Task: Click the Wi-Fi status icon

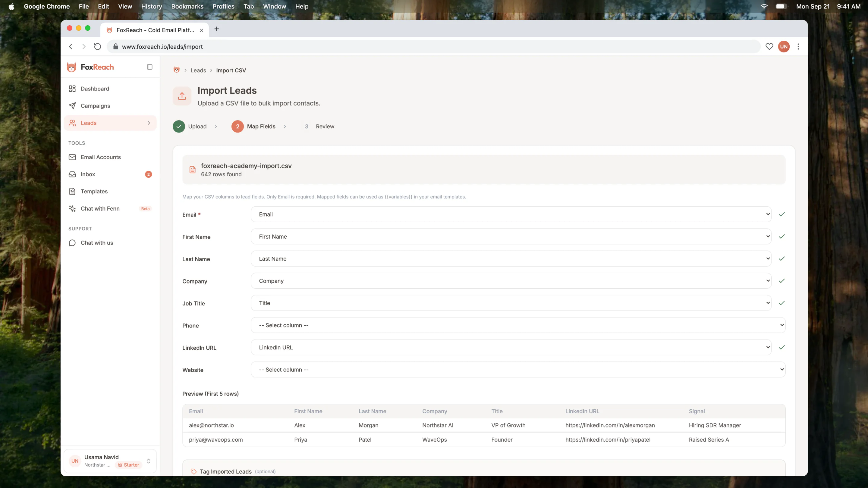Action: pos(764,6)
